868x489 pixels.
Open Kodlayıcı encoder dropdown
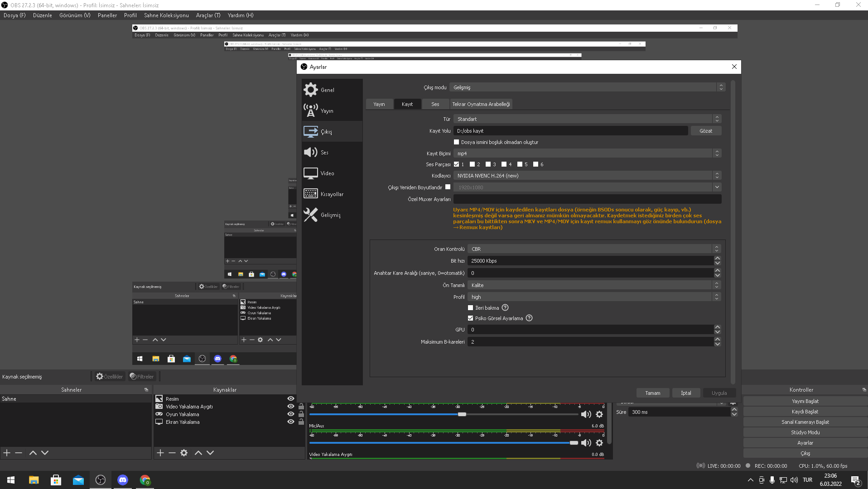pyautogui.click(x=587, y=175)
